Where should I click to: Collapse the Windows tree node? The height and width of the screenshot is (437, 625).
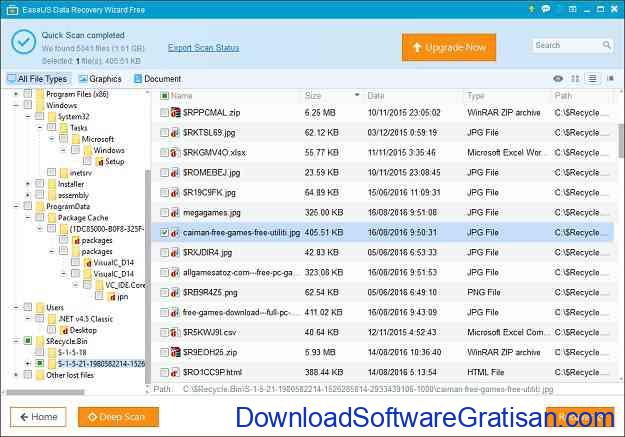[16, 105]
